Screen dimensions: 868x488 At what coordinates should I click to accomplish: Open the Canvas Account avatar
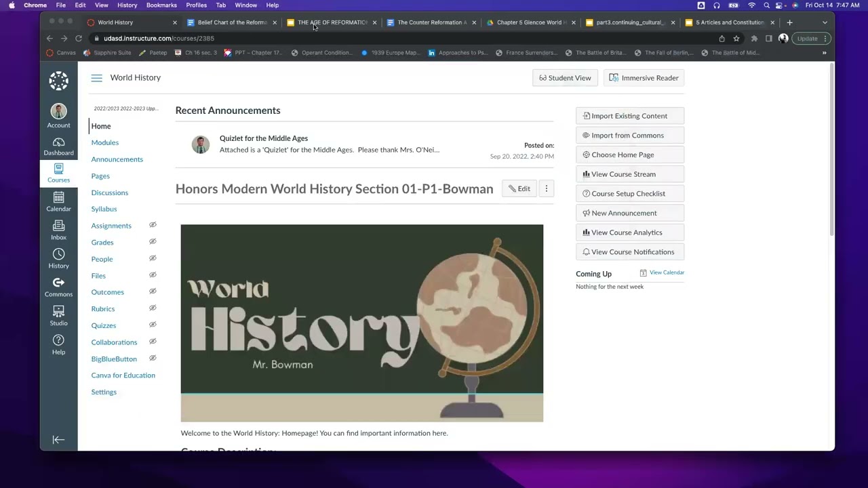pos(58,111)
